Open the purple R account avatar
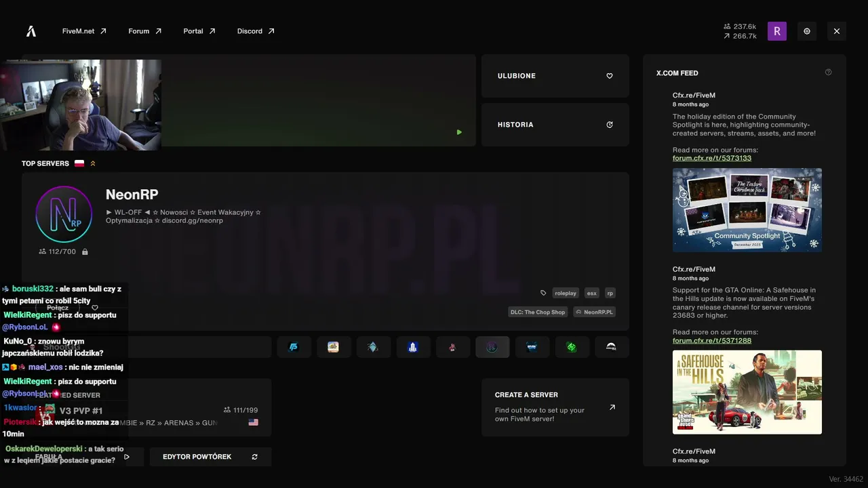Viewport: 868px width, 488px height. [x=777, y=31]
